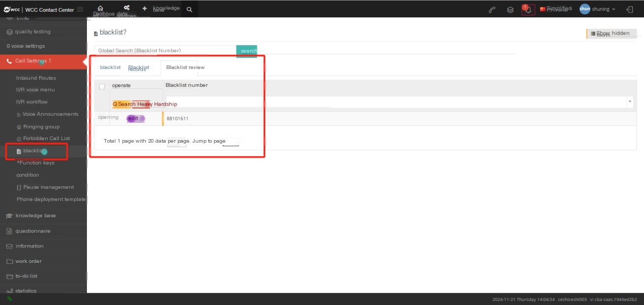Collapse sidebar with hamburger menu icon
The height and width of the screenshot is (305, 644).
[80, 9]
